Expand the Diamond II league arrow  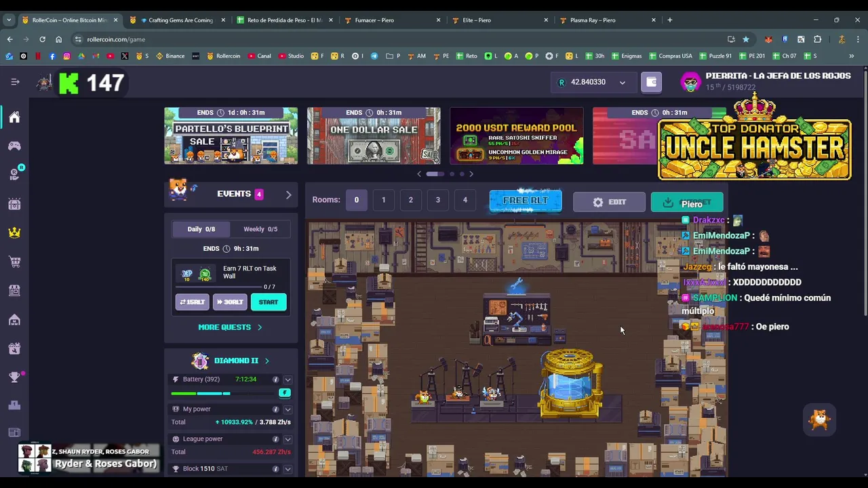click(267, 361)
